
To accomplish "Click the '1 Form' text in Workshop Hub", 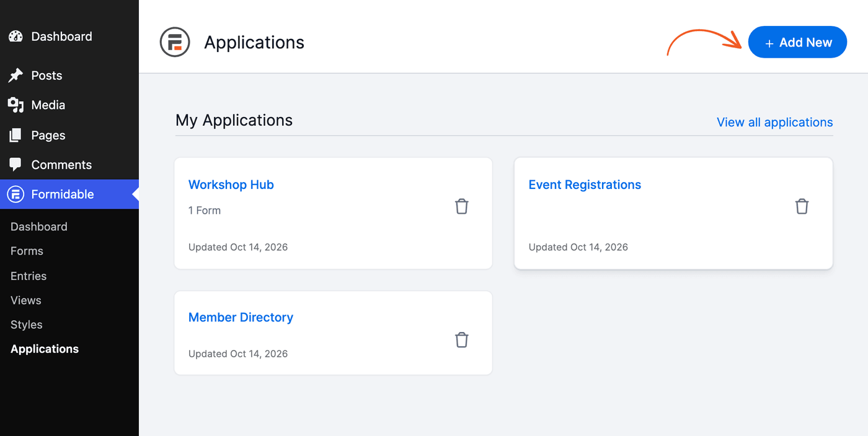I will pos(205,211).
